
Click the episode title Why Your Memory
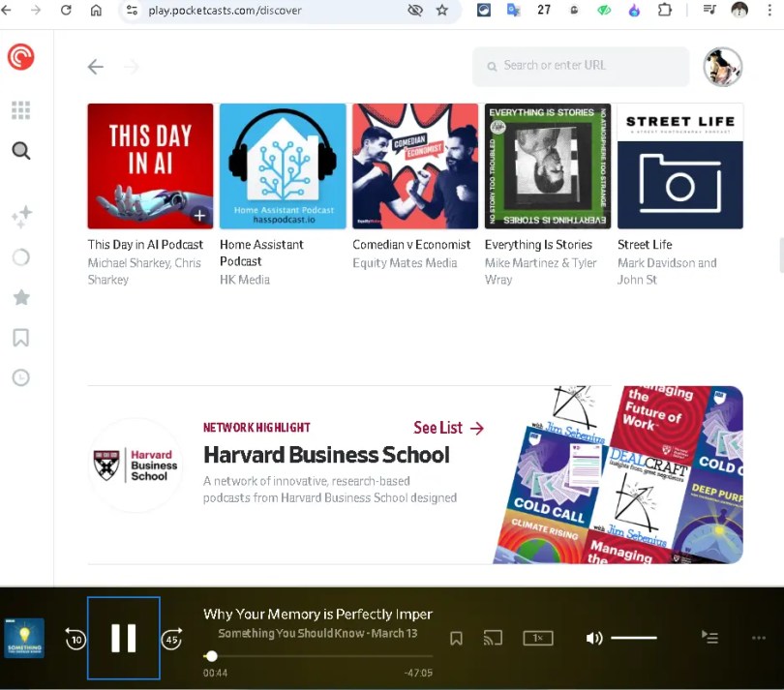318,614
